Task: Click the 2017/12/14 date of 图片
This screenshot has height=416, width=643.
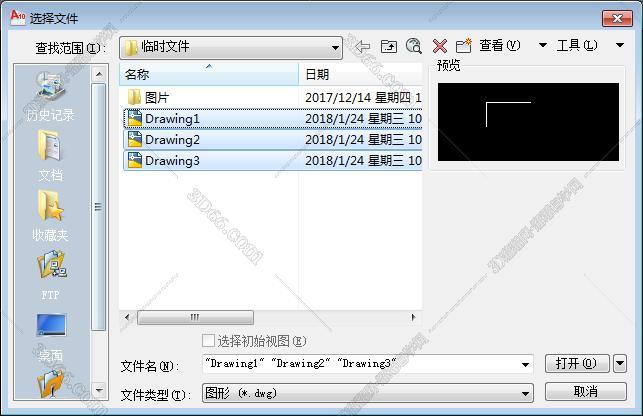Action: 363,98
